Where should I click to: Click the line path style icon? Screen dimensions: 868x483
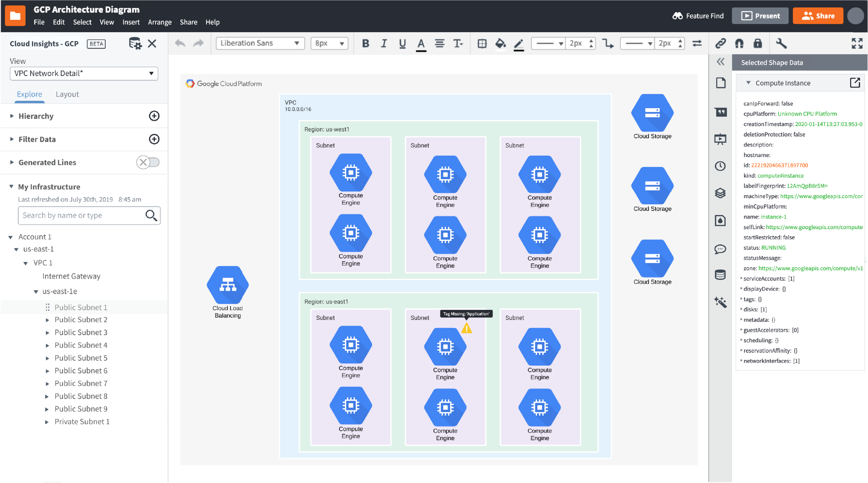click(608, 43)
